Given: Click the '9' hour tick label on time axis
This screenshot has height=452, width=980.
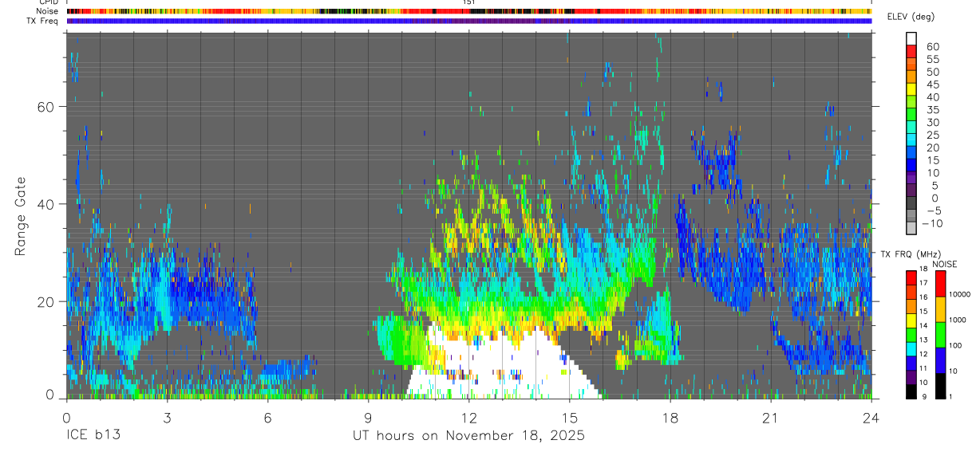Looking at the screenshot, I should click(x=368, y=418).
